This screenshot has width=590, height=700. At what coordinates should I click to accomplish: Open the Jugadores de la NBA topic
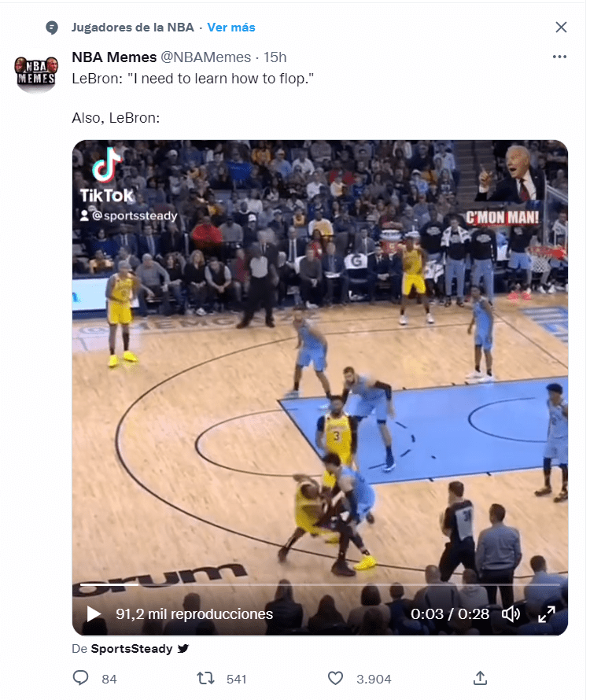(x=133, y=28)
